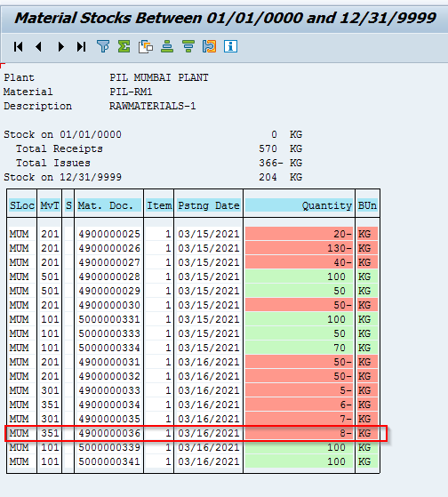Open the filter funnel icon
This screenshot has width=448, height=497.
pos(103,46)
